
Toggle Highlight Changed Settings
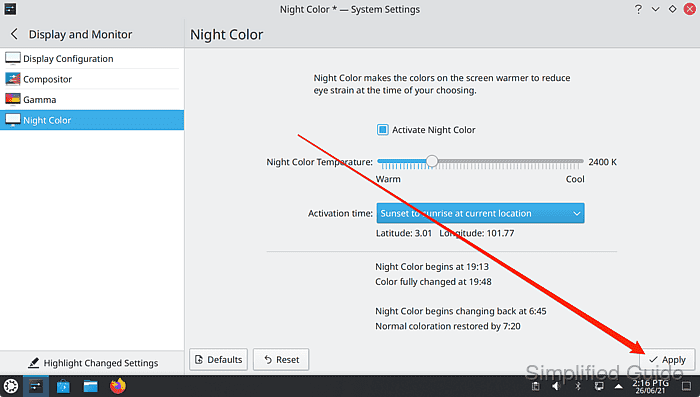(92, 363)
